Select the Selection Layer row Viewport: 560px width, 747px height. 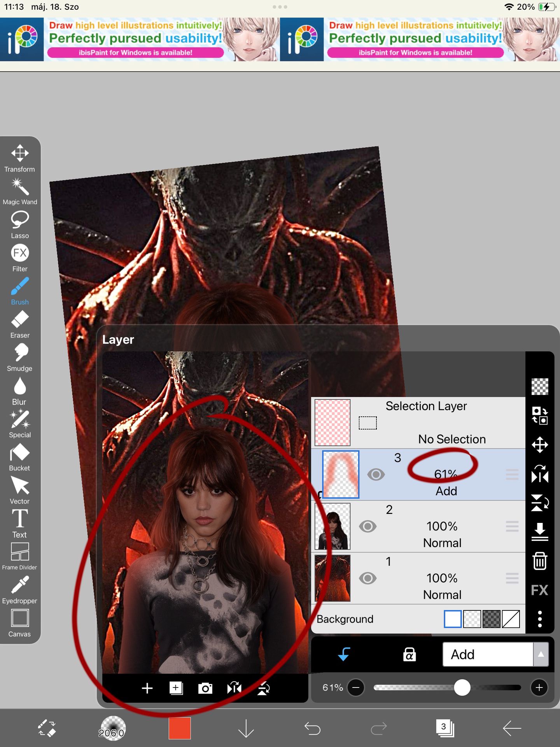click(x=418, y=423)
